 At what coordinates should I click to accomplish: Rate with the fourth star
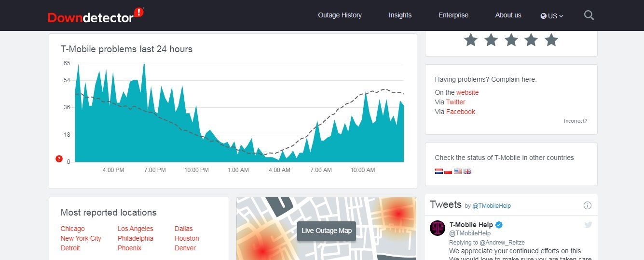pyautogui.click(x=531, y=40)
